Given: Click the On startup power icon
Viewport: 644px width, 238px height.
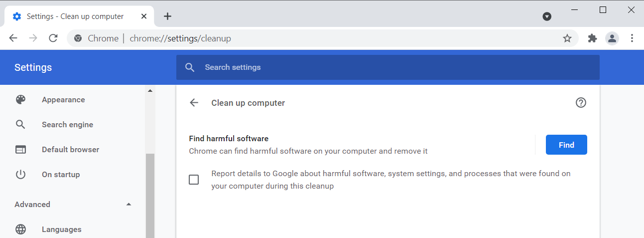Looking at the screenshot, I should tap(20, 175).
